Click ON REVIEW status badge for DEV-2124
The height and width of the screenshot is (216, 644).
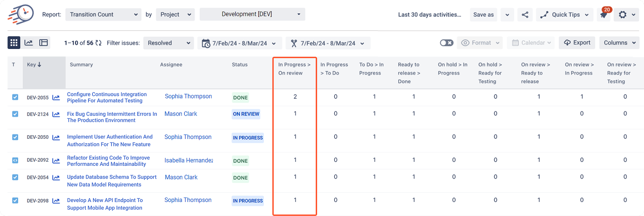(x=246, y=114)
